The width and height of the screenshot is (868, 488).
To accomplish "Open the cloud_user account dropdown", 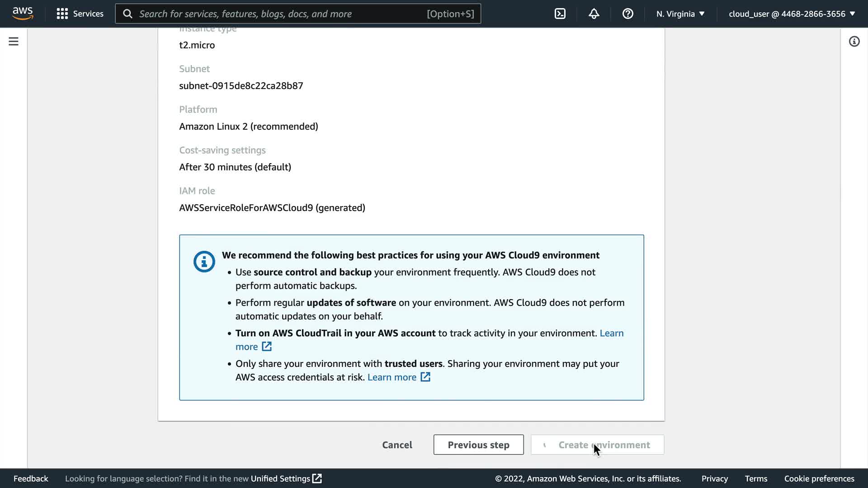I will (792, 14).
